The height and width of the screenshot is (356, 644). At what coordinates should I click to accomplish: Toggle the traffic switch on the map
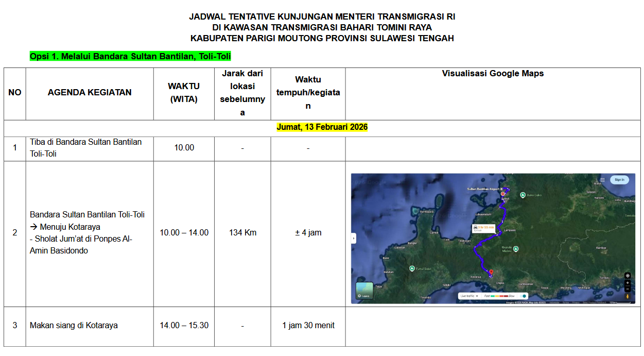pyautogui.click(x=524, y=296)
